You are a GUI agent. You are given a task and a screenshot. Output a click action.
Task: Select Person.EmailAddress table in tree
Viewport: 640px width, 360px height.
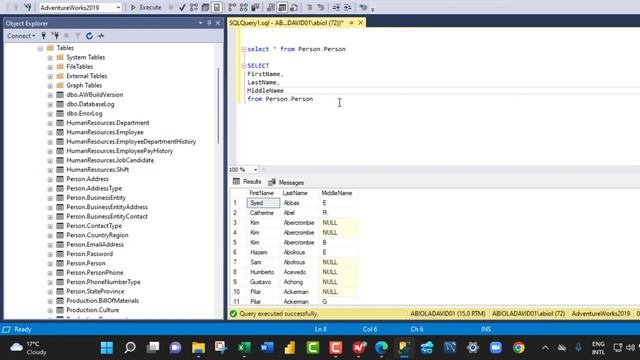95,244
